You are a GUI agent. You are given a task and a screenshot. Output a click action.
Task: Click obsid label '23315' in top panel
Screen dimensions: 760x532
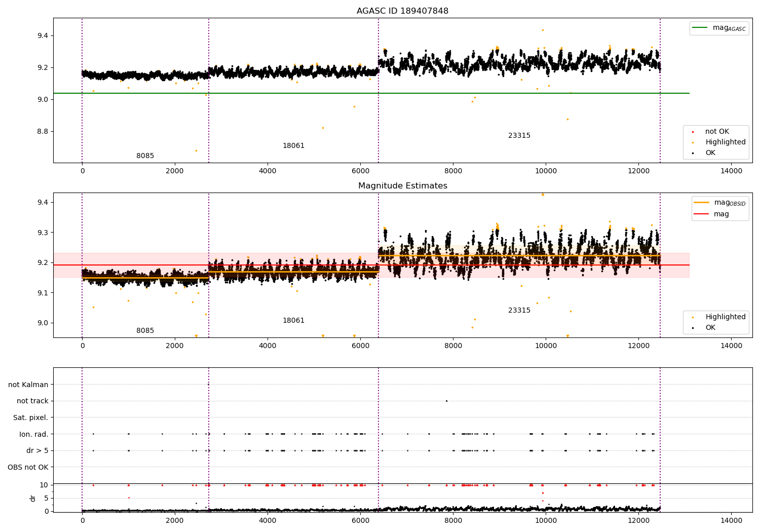tap(519, 136)
